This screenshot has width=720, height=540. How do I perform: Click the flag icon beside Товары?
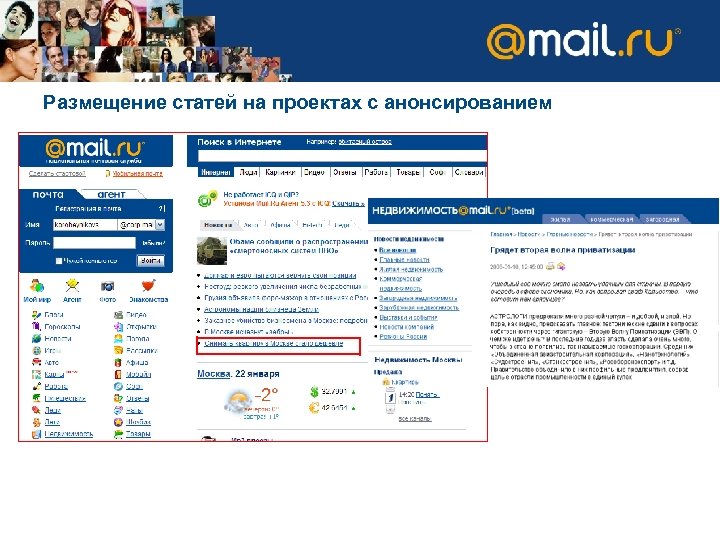pyautogui.click(x=118, y=434)
